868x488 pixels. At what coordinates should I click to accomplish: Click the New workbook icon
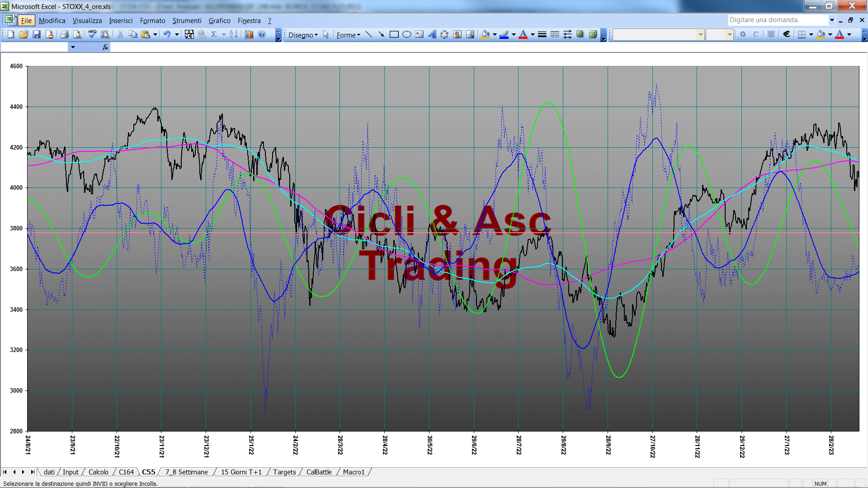coord(11,34)
